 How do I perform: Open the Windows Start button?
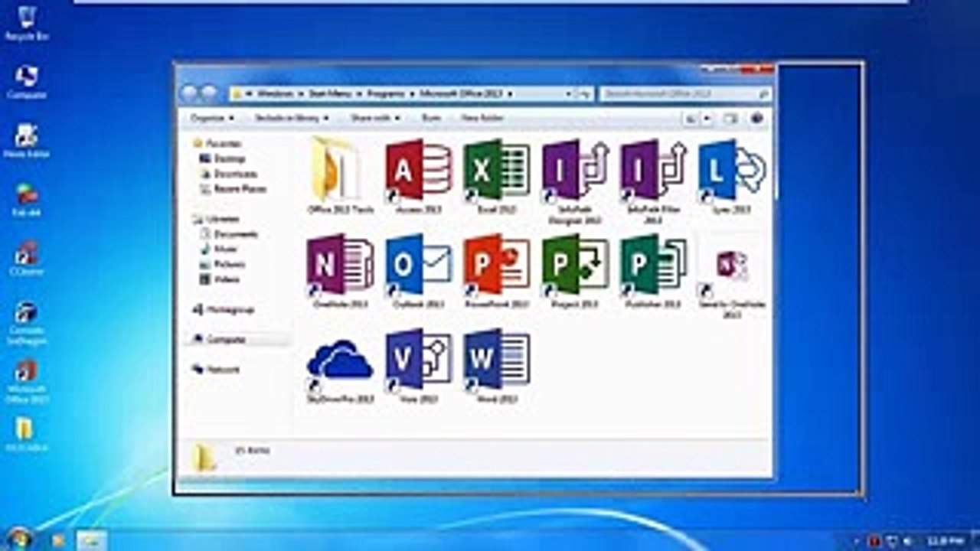pyautogui.click(x=19, y=538)
